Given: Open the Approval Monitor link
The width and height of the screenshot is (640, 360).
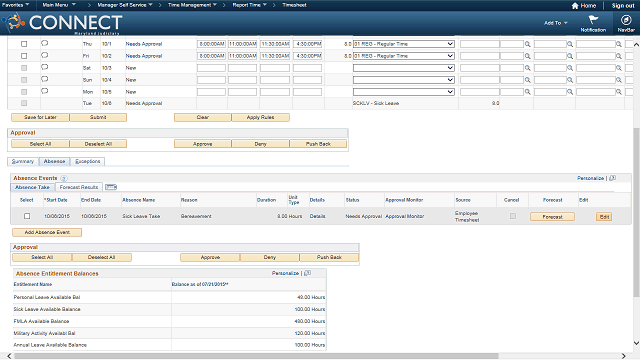Looking at the screenshot, I should (x=404, y=216).
